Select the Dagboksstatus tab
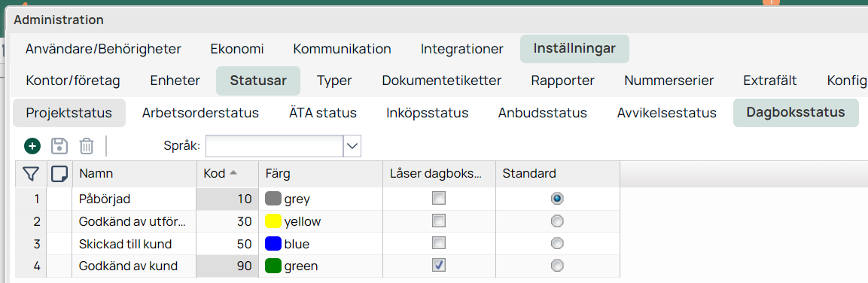Screen dimensions: 868x283 pos(796,112)
